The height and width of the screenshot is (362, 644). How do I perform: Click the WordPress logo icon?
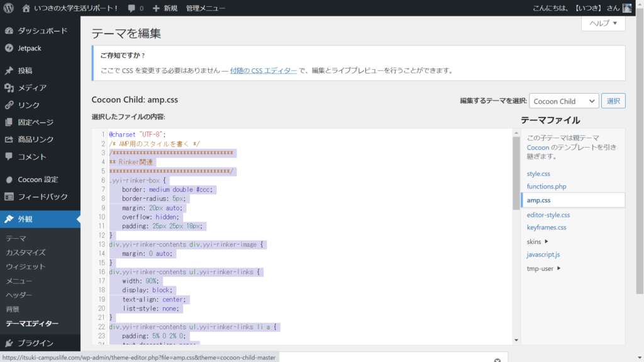(8, 8)
